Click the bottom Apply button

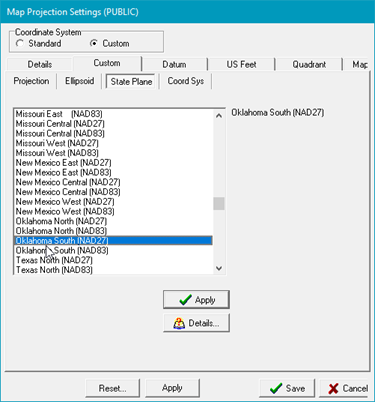pyautogui.click(x=172, y=388)
